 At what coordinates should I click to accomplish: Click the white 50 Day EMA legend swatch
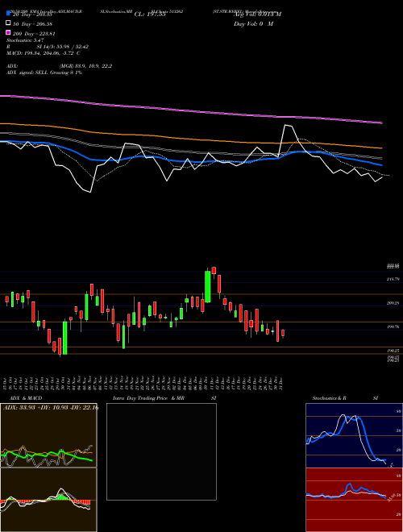(x=8, y=23)
